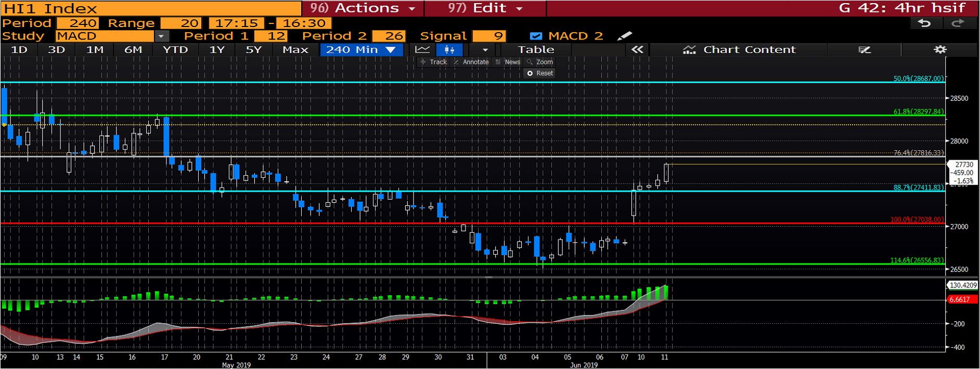Click the red 100.0% Fibonacci level line
The height and width of the screenshot is (369, 980).
click(x=312, y=224)
